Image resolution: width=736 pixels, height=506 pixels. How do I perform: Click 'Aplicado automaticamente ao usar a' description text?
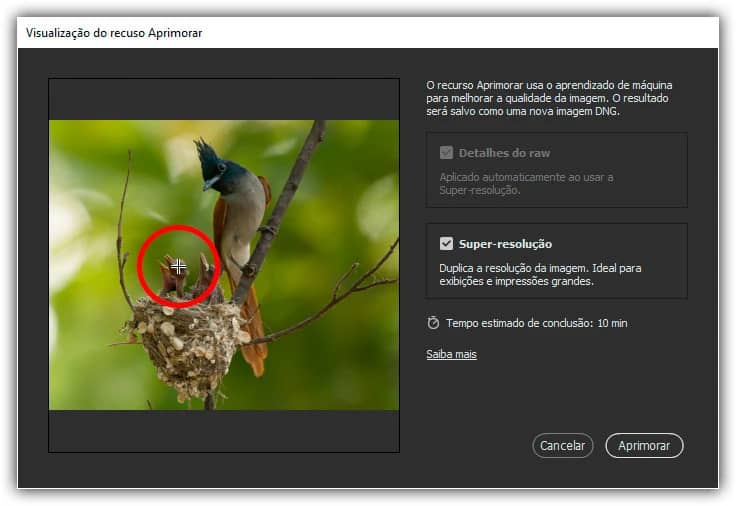click(526, 184)
